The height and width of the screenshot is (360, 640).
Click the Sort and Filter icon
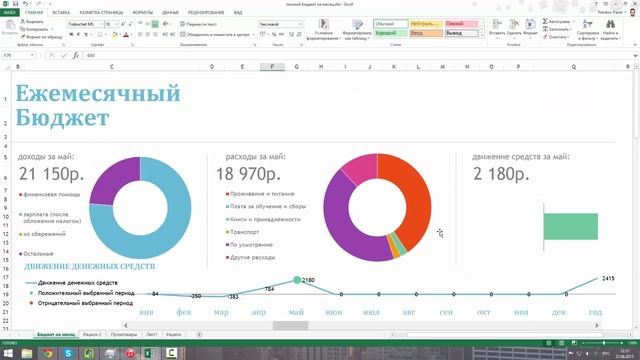[x=587, y=24]
